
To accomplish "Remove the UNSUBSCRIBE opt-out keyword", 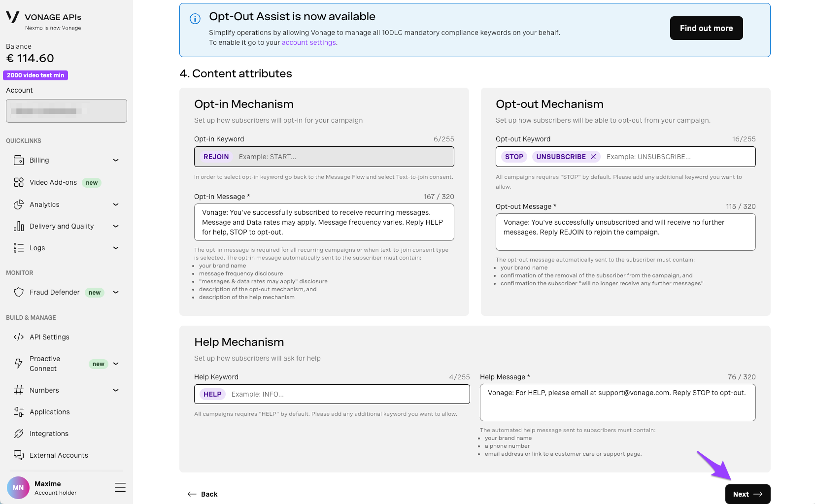I will click(x=593, y=157).
